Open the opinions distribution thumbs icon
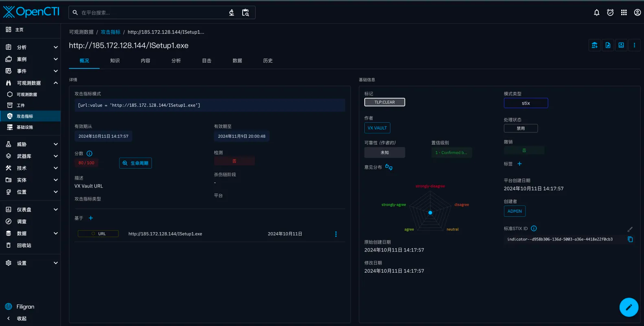Viewport: 644px width, 326px height. (389, 167)
